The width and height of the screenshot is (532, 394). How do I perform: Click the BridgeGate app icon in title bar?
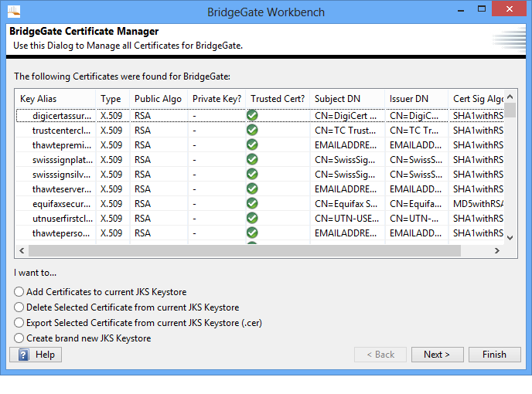tap(13, 12)
